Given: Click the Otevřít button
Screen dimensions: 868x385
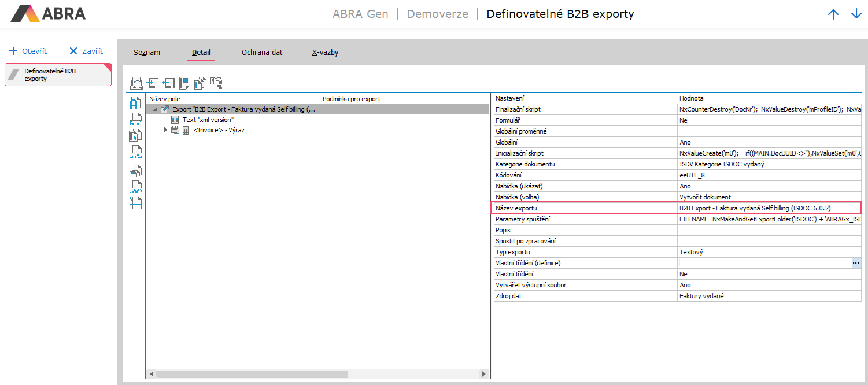Looking at the screenshot, I should coord(28,51).
